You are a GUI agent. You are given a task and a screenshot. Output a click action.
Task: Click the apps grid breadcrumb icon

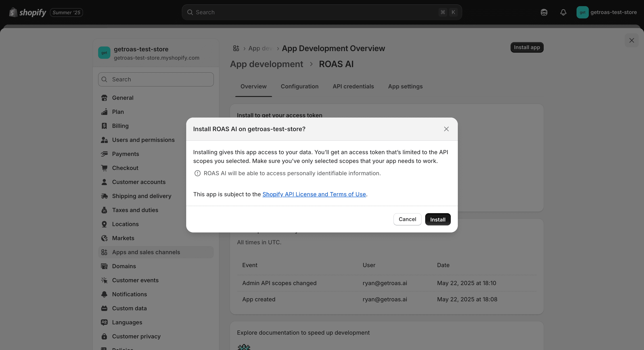(236, 48)
